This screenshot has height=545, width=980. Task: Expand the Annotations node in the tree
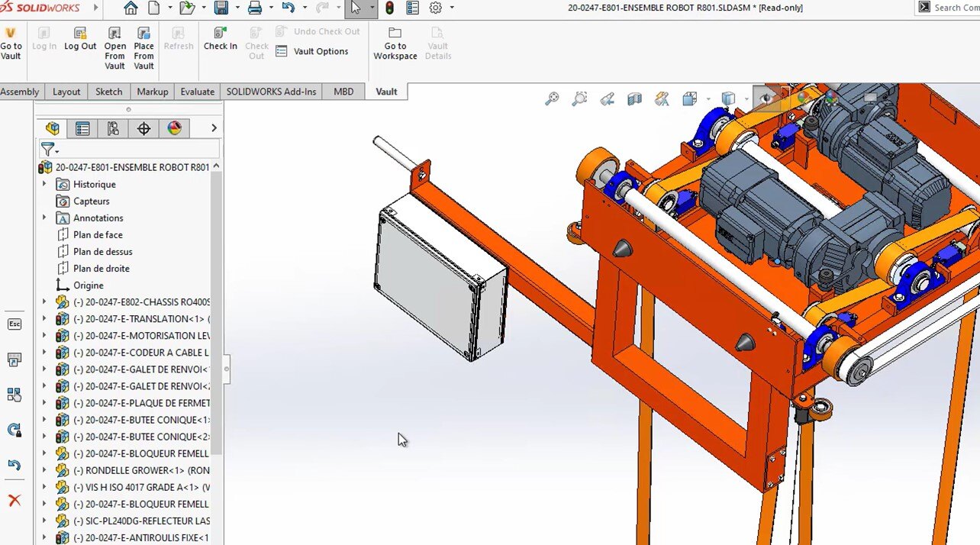44,218
